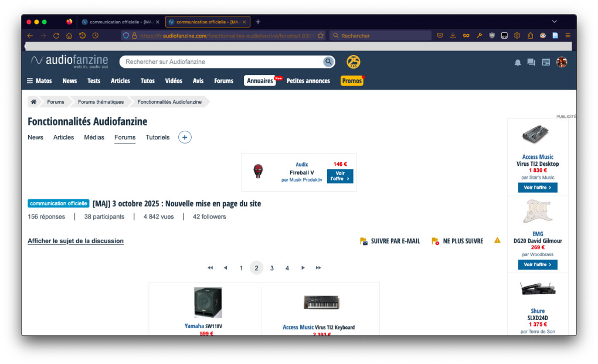
Task: Click Voir l'offre for Audix Fireball V
Action: pyautogui.click(x=340, y=176)
